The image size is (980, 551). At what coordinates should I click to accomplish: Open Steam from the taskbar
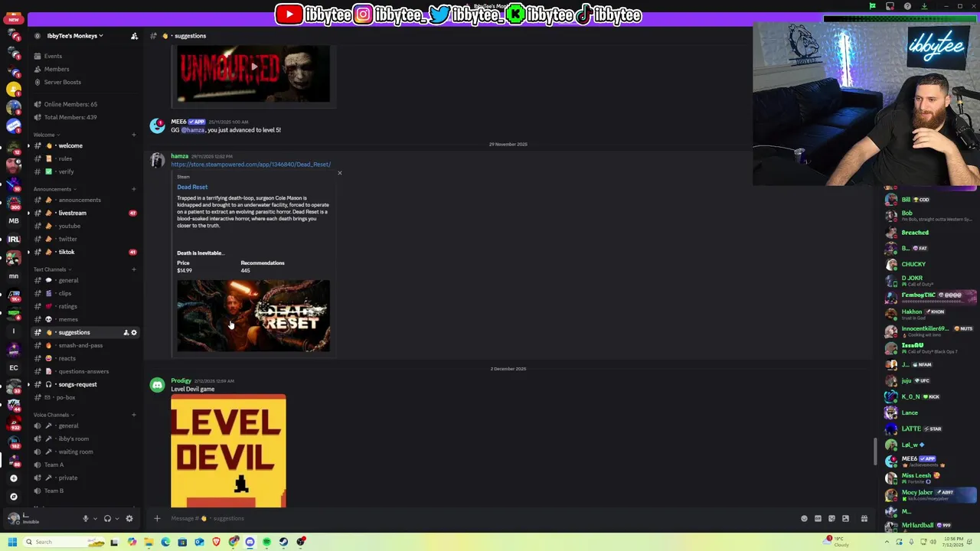click(283, 542)
